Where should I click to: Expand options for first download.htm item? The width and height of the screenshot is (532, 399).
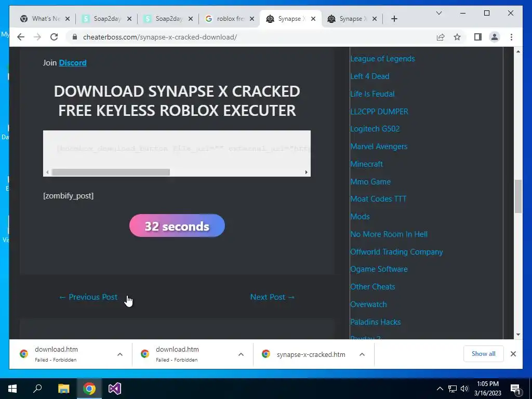coord(120,354)
